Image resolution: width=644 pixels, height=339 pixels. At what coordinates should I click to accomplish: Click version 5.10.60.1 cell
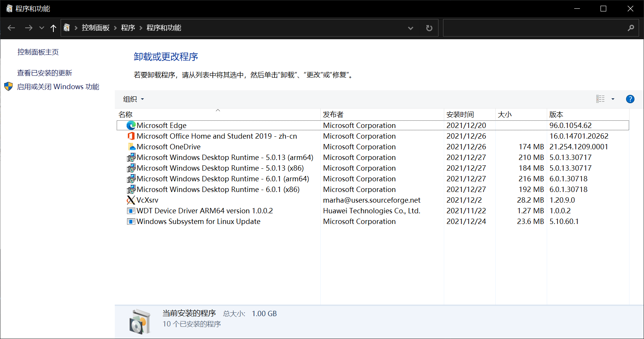(x=564, y=221)
